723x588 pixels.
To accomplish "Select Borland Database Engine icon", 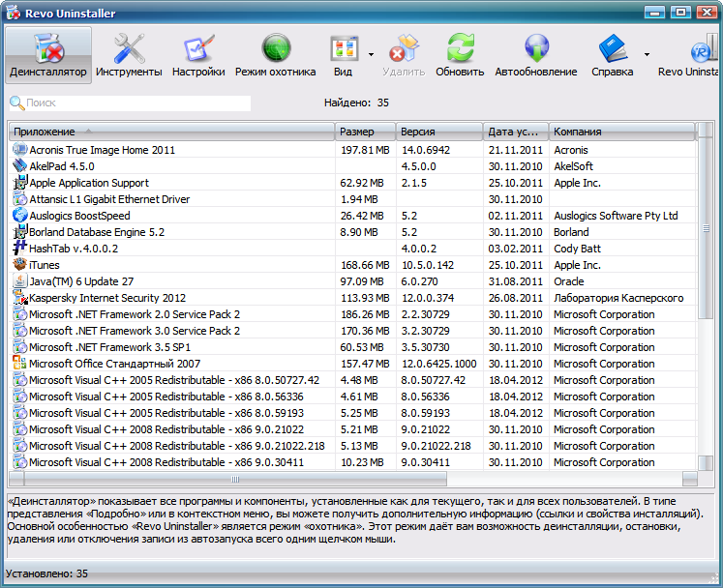I will click(x=19, y=232).
